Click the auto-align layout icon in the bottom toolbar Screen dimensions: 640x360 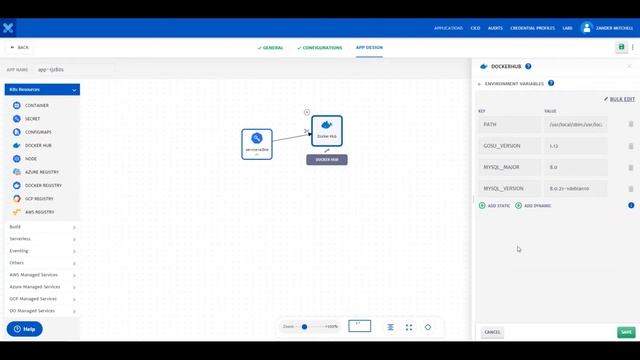point(391,327)
